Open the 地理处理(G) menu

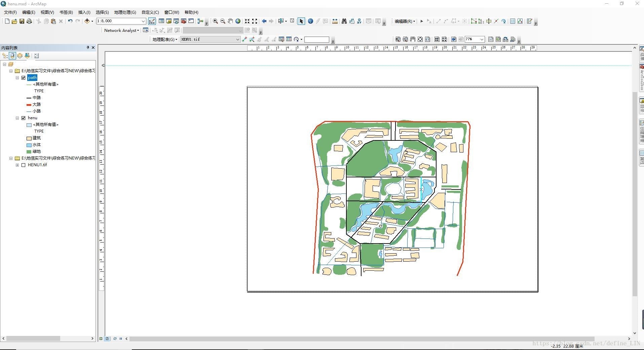[125, 12]
